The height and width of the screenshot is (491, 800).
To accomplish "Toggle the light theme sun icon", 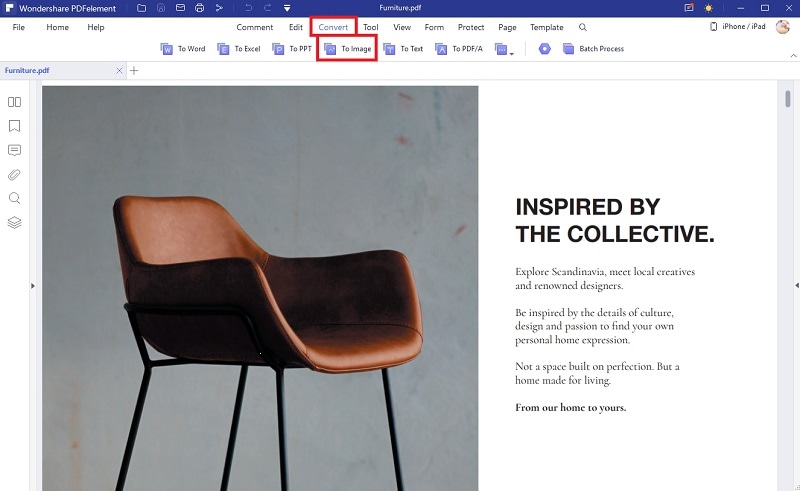I will [708, 8].
